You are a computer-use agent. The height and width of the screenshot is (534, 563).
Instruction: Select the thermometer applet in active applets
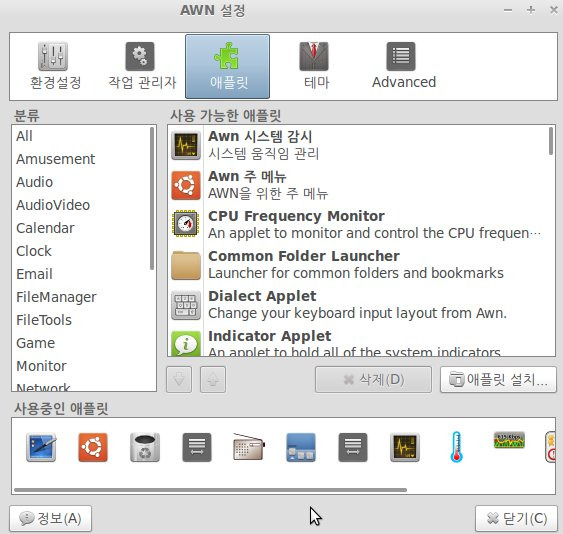(456, 447)
